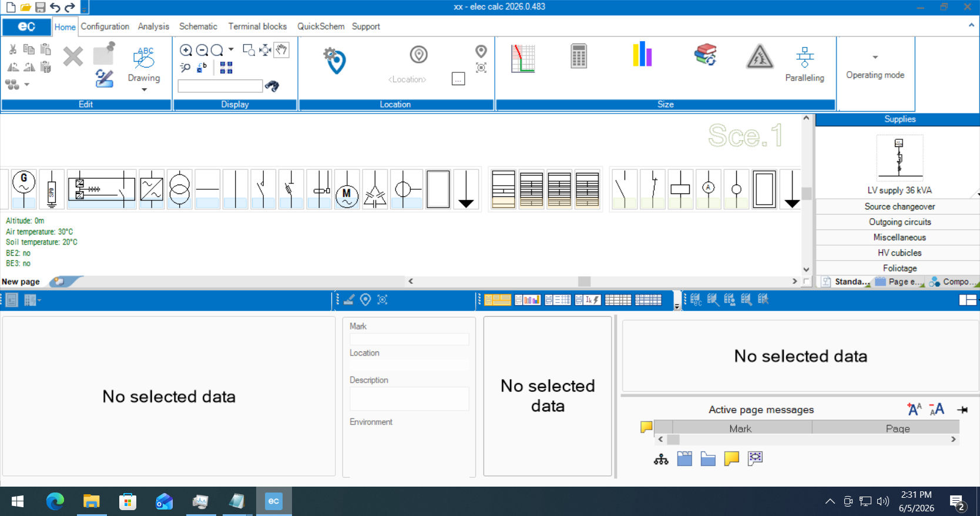Click the stacked books catalog icon

click(x=705, y=55)
